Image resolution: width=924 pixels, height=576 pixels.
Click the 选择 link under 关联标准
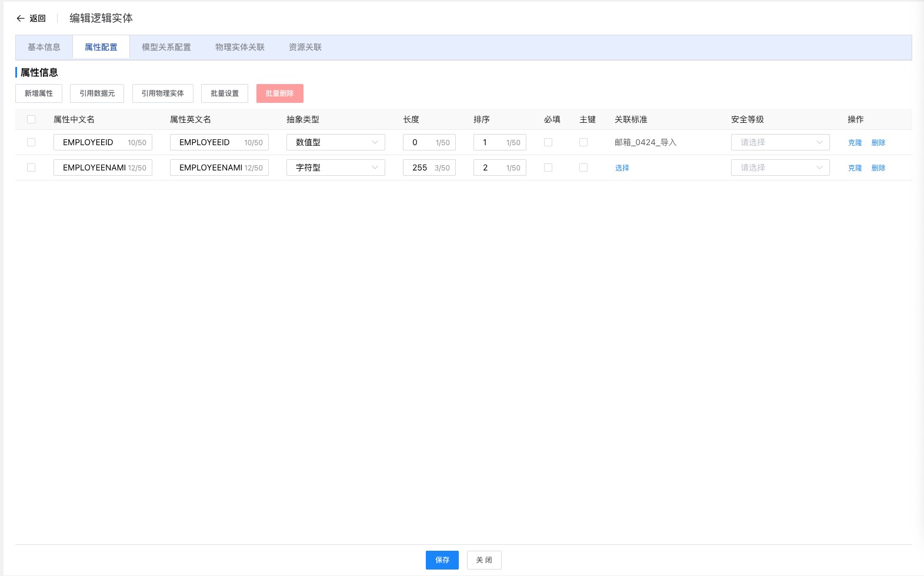pos(622,168)
